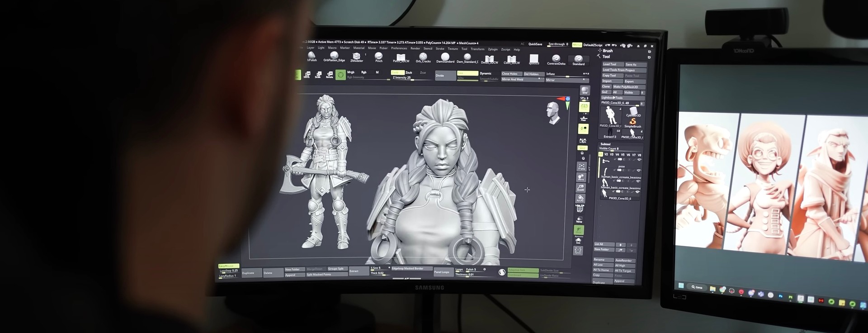Expand the Brush palette header
Viewport: 868px width, 333px height.
pyautogui.click(x=608, y=51)
